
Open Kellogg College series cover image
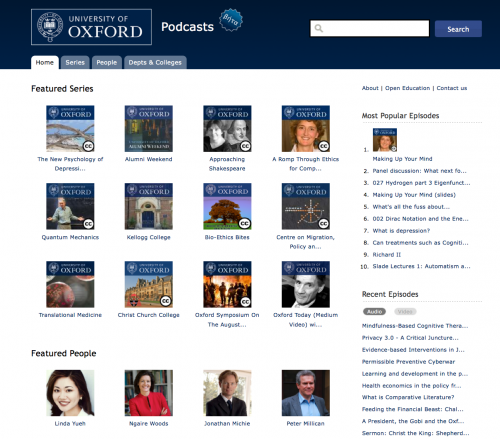(x=149, y=206)
